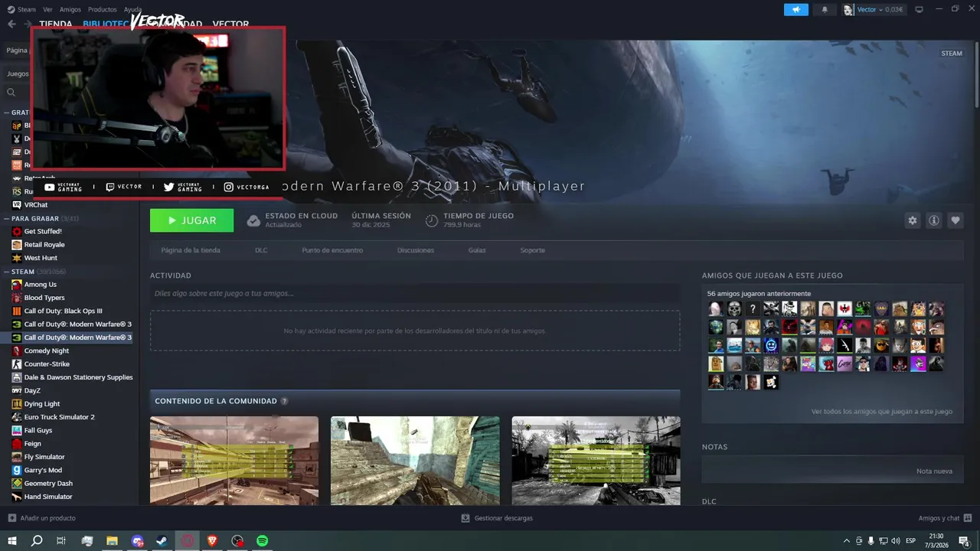Collapse the STEAM library category

6,272
